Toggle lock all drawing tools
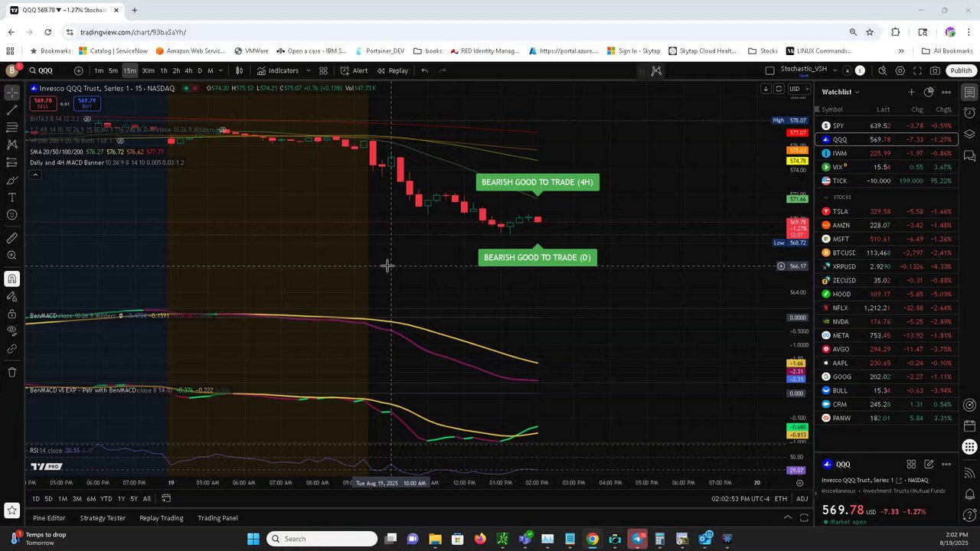The width and height of the screenshot is (980, 551). tap(11, 314)
